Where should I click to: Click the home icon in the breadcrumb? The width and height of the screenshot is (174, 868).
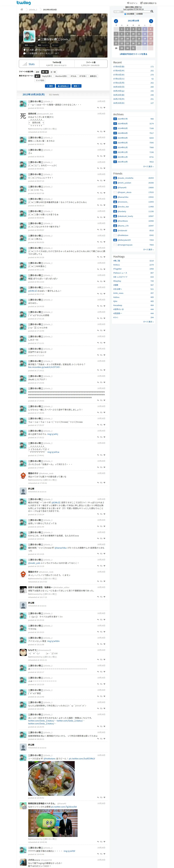point(22,9)
